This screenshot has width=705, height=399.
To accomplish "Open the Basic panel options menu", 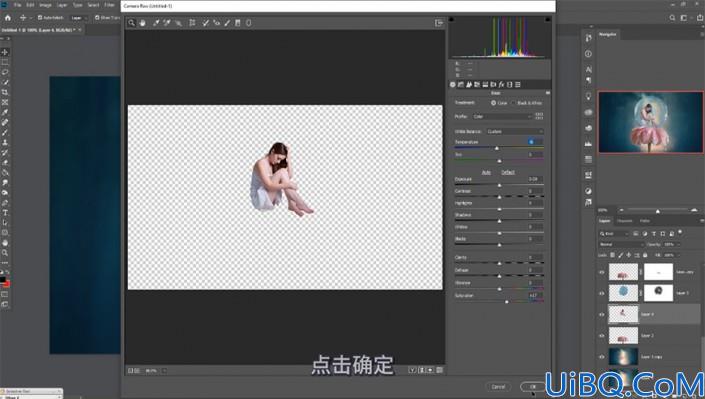I will [x=548, y=93].
